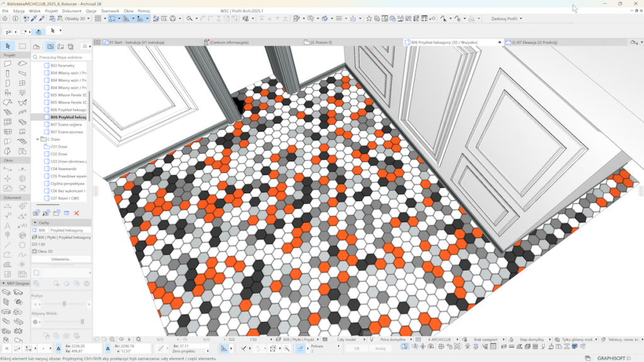Select the Door tool
The width and height of the screenshot is (644, 362).
coord(8,84)
